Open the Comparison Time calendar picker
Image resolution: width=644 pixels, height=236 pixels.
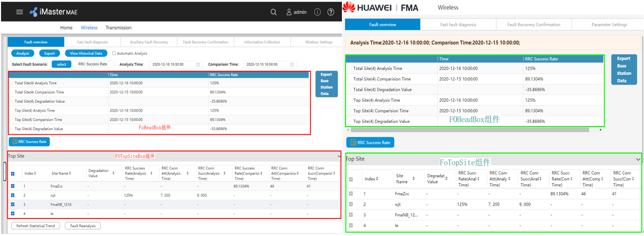point(292,65)
